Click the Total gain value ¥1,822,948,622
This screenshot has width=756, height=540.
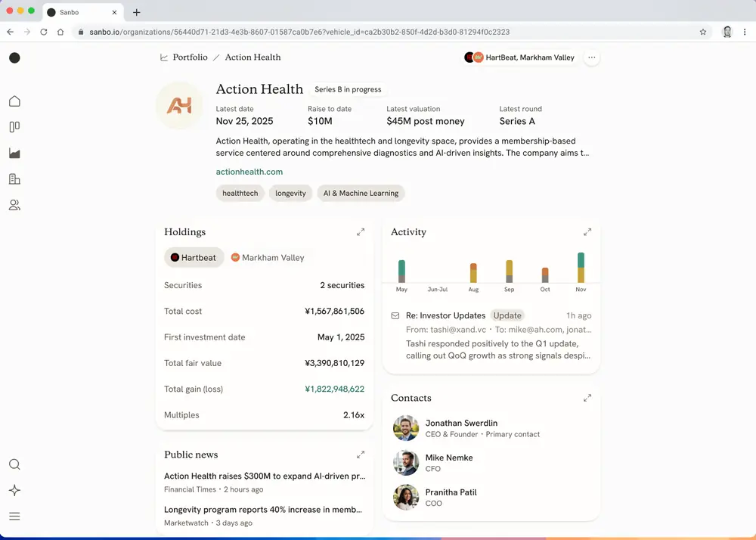[x=335, y=389]
